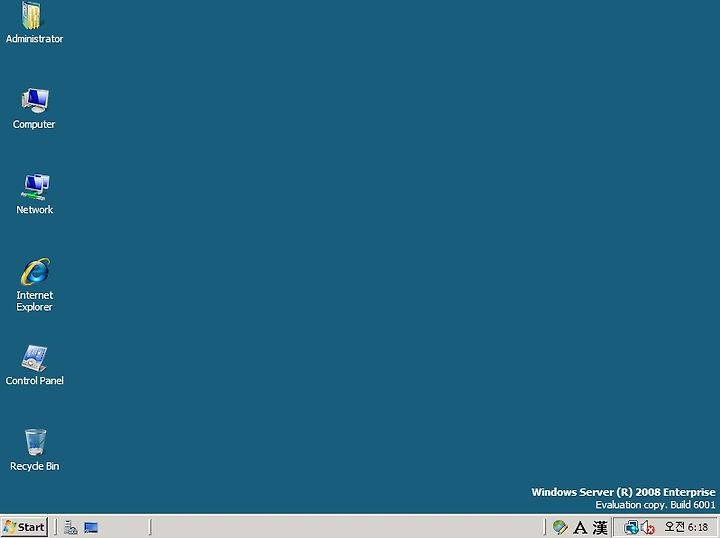
Task: Toggle the IME input mode 'A' indicator
Action: coord(580,527)
